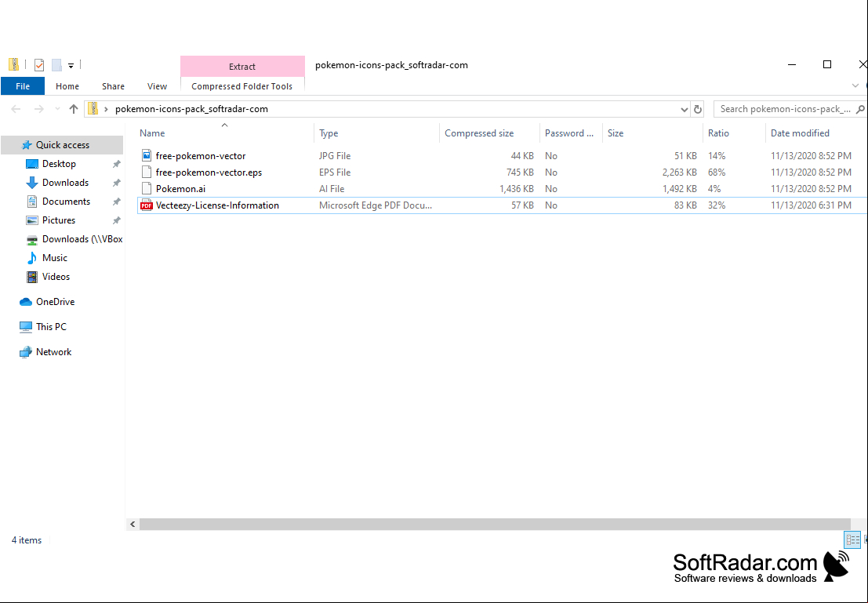Click the JPG image icon of free-pokemon-vector
The width and height of the screenshot is (868, 603).
point(146,155)
